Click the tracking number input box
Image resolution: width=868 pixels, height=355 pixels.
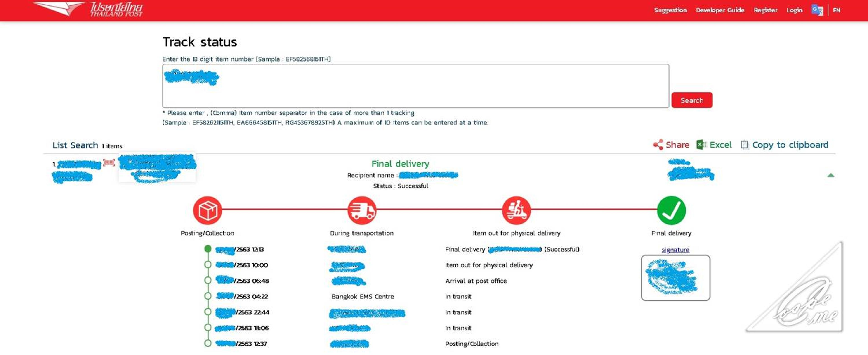(415, 86)
